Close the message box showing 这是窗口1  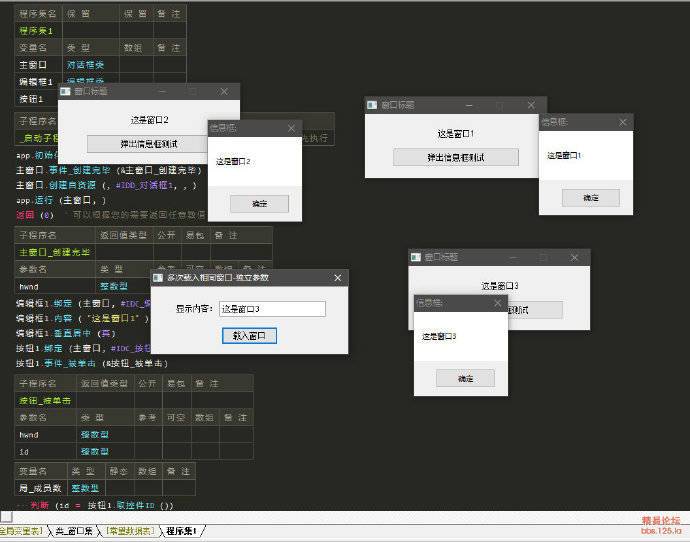click(623, 122)
